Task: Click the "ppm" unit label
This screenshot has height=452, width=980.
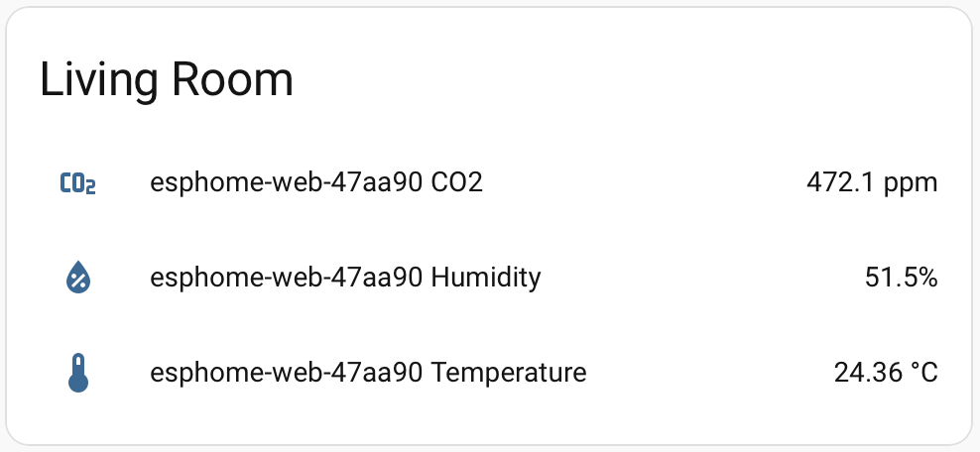Action: [912, 183]
